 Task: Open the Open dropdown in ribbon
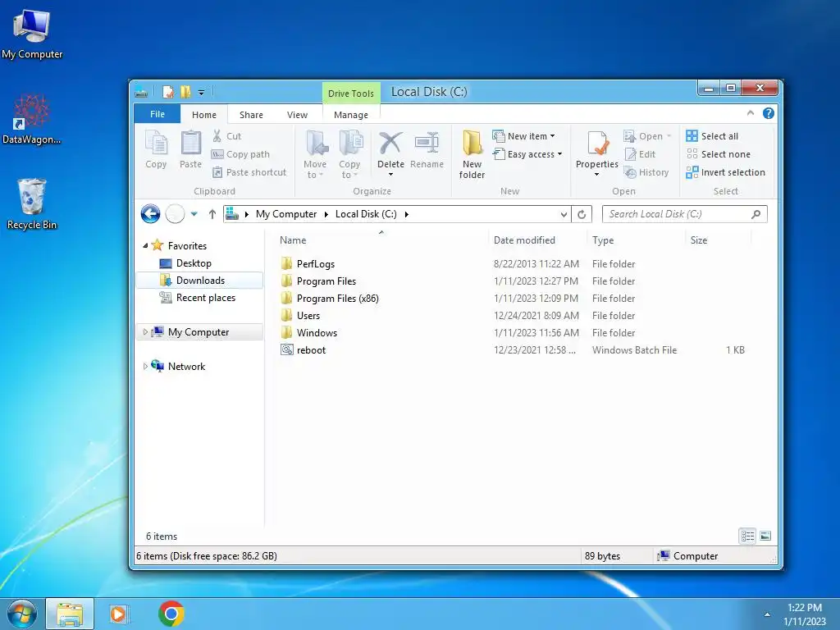pyautogui.click(x=669, y=136)
